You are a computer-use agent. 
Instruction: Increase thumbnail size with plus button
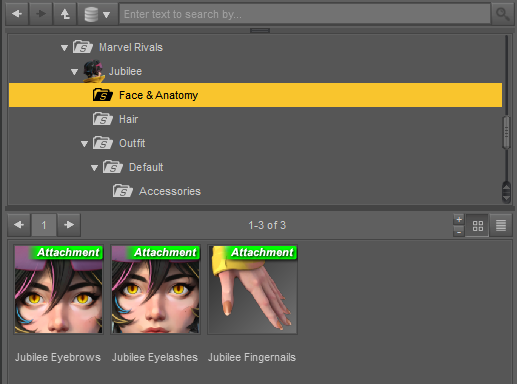click(x=459, y=220)
